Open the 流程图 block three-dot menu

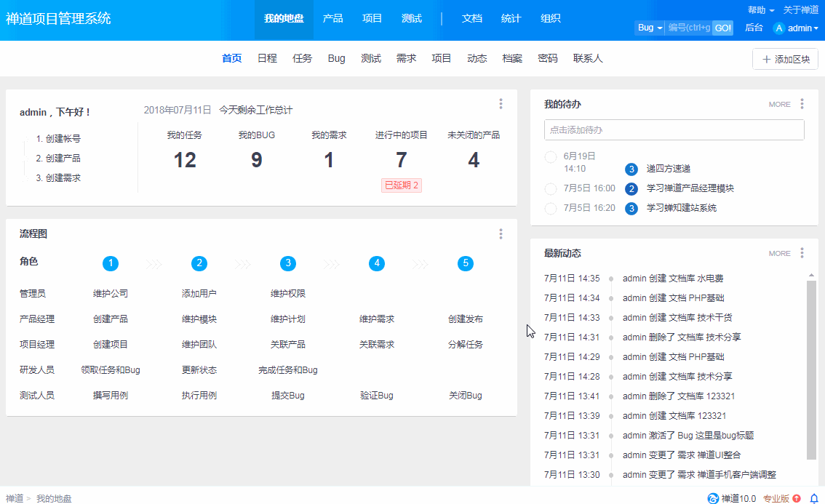[x=501, y=233]
